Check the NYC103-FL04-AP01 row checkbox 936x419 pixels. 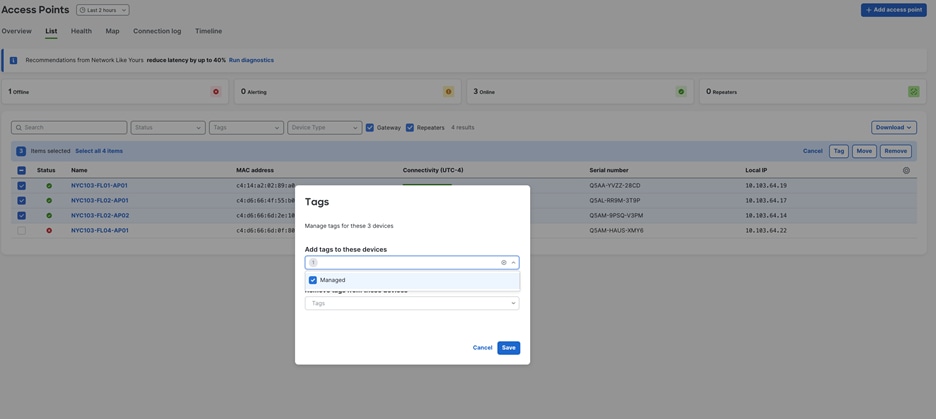pos(21,230)
